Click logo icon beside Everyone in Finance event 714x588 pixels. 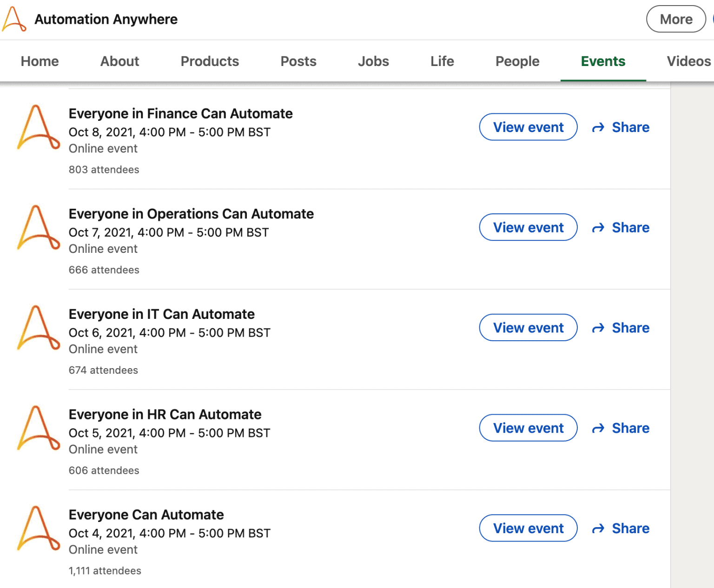pyautogui.click(x=38, y=127)
